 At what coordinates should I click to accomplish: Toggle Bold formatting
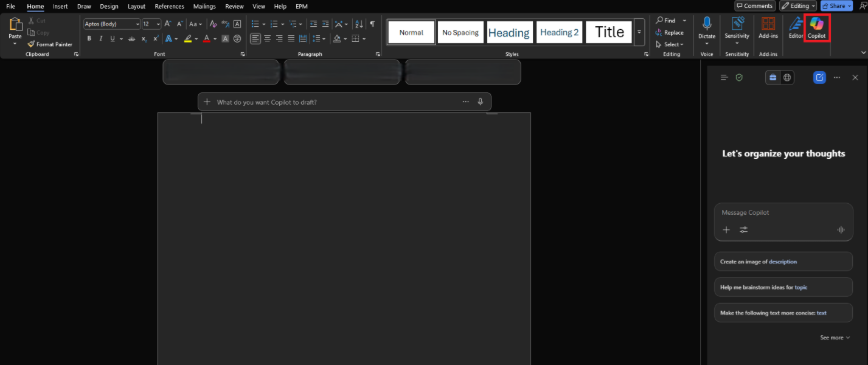point(89,38)
